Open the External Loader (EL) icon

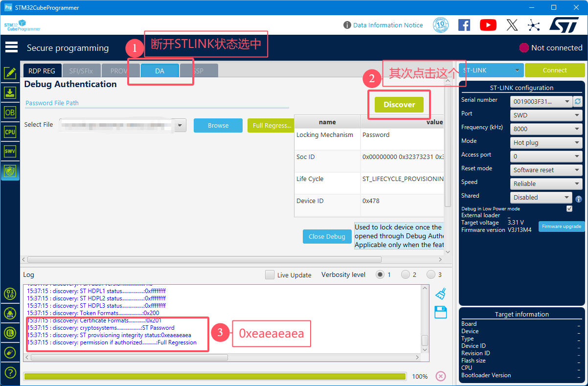click(10, 333)
